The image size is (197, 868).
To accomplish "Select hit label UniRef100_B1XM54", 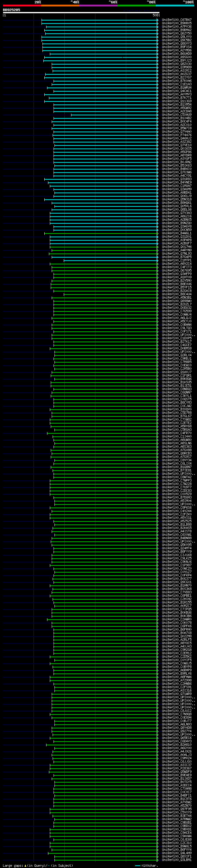I will tap(176, 104).
